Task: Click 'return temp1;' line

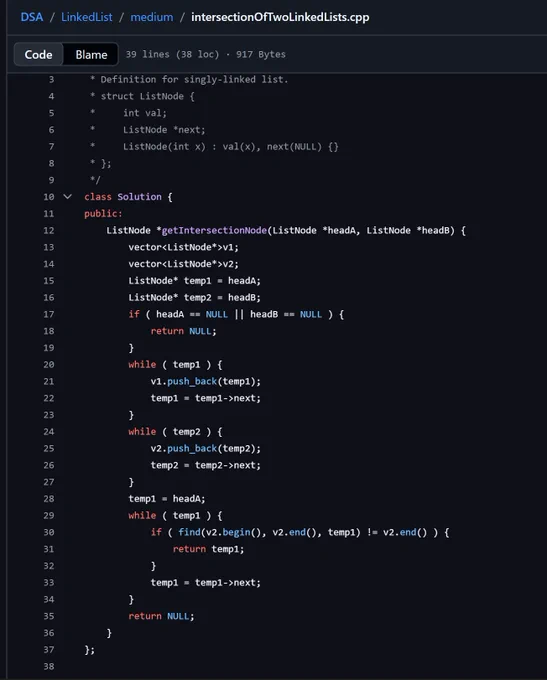Action: coord(208,549)
